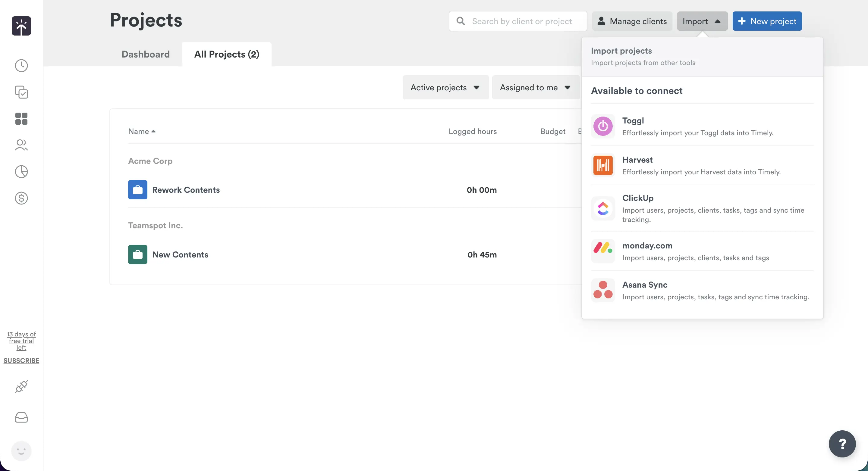Screen dimensions: 868x471
Task: Collapse the Import dropdown menu
Action: [702, 21]
